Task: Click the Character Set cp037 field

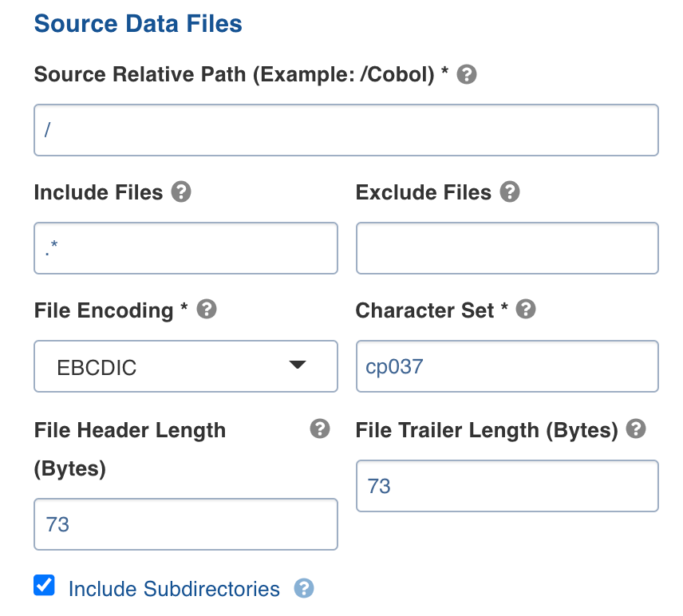Action: point(507,367)
